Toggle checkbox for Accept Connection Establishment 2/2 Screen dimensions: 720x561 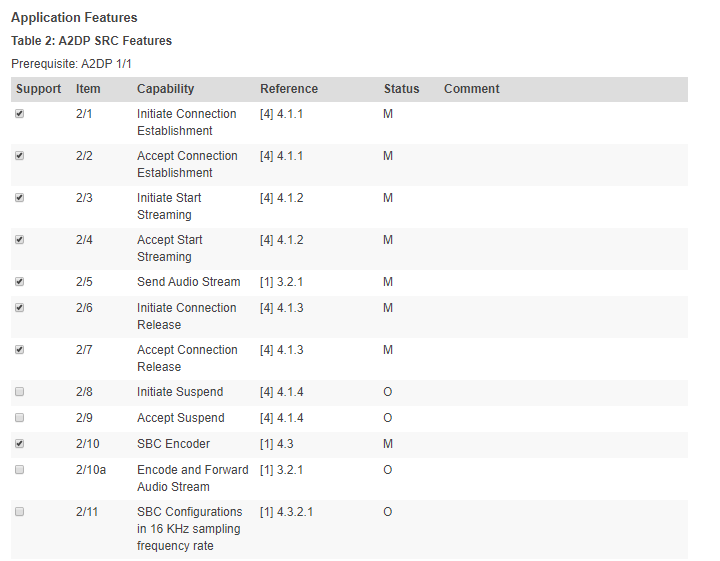tap(19, 156)
